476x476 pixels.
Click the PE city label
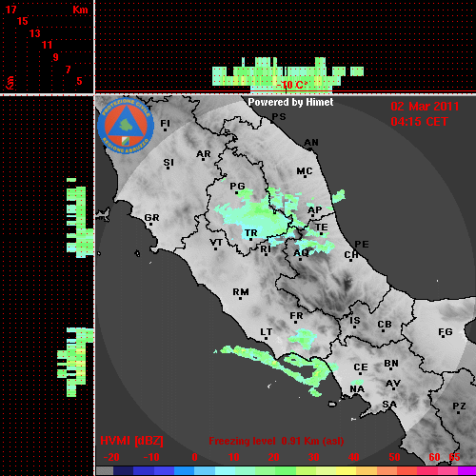362,245
